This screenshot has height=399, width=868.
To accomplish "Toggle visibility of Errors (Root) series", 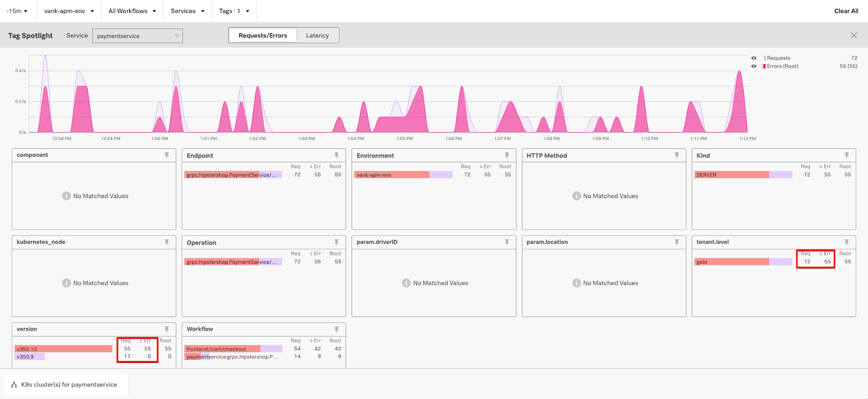I will tap(754, 66).
